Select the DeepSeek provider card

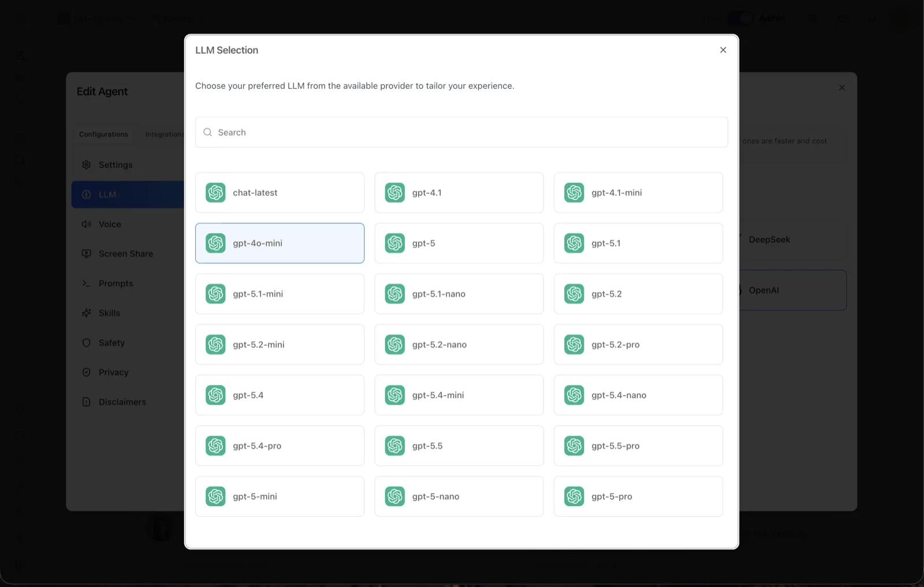coord(792,240)
